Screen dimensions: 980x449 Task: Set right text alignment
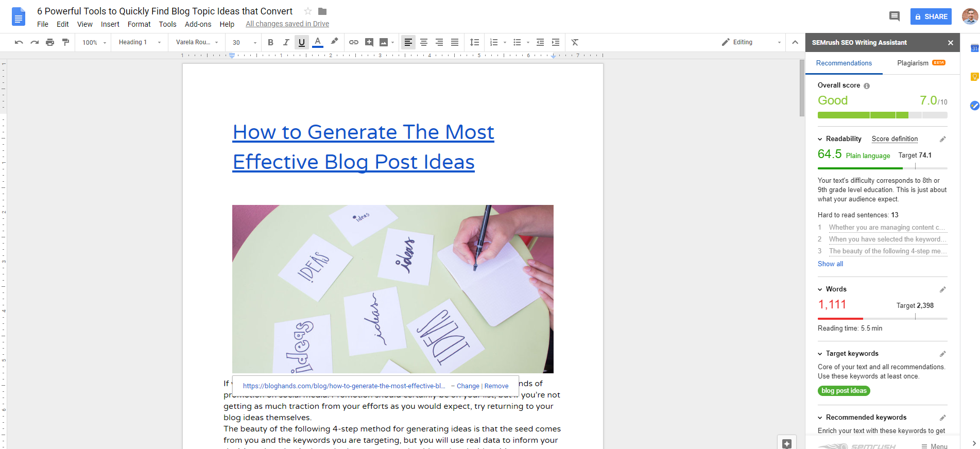(x=439, y=42)
